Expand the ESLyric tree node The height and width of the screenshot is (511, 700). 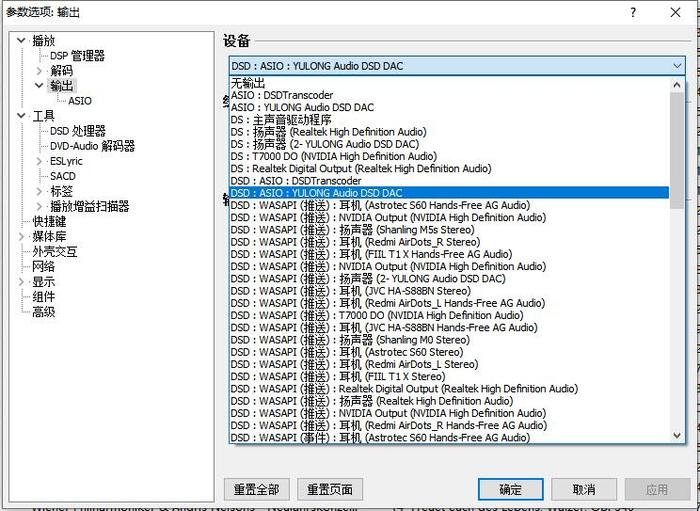(39, 161)
